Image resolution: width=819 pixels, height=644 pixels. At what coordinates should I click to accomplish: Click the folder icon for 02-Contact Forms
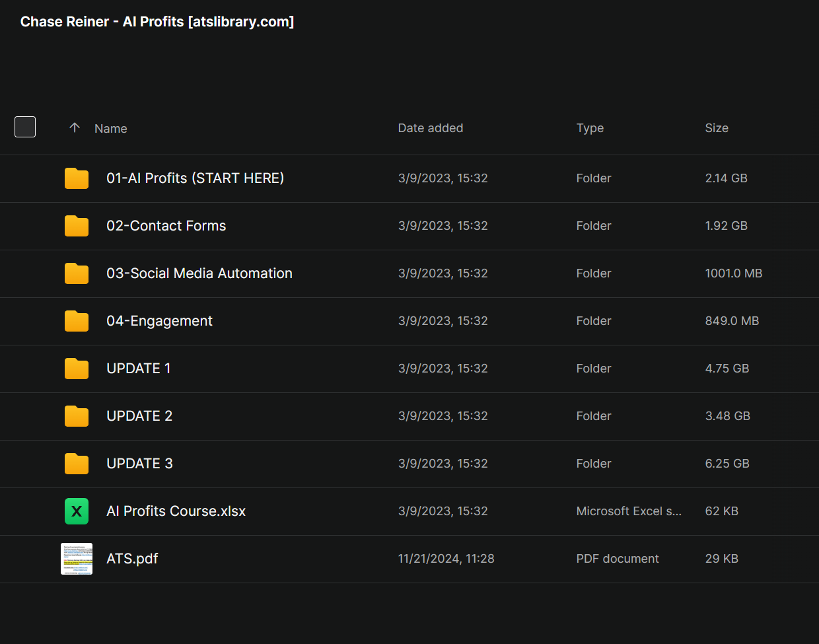(77, 226)
